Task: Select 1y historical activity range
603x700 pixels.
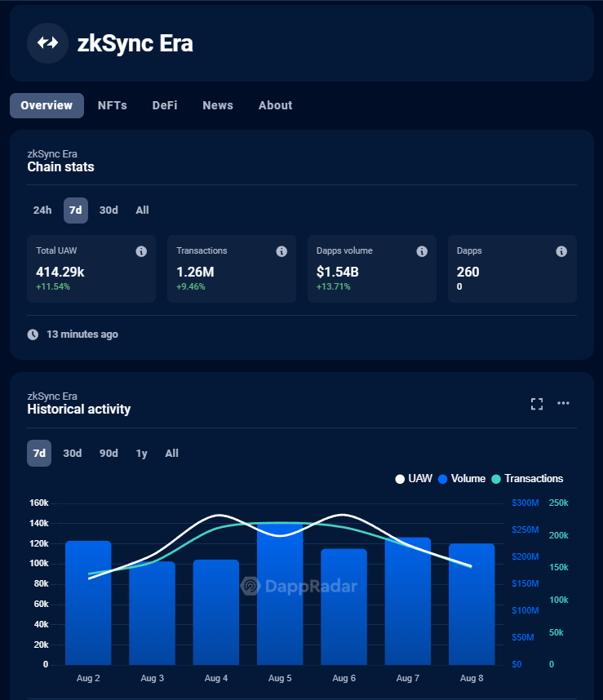Action: coord(141,453)
